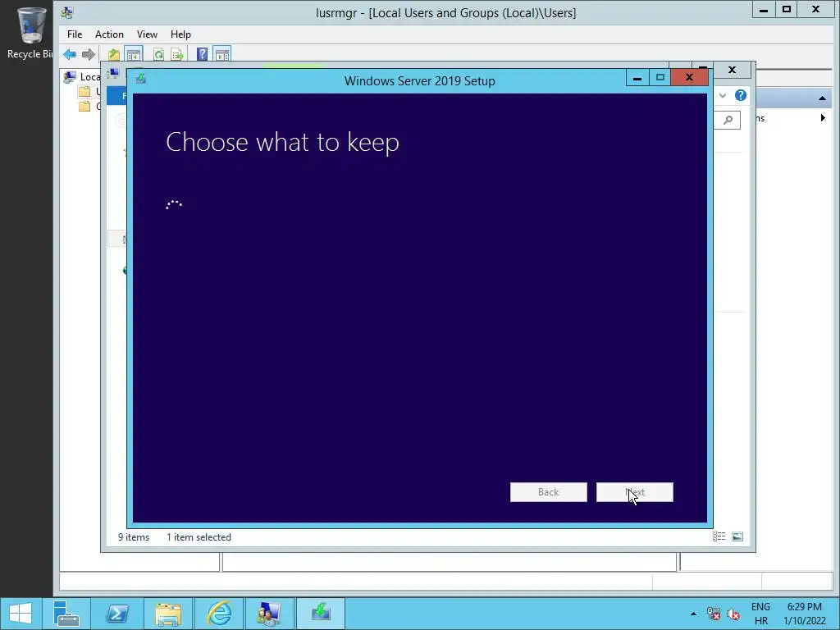840x630 pixels.
Task: Switch to Setup taskbar icon
Action: click(321, 614)
